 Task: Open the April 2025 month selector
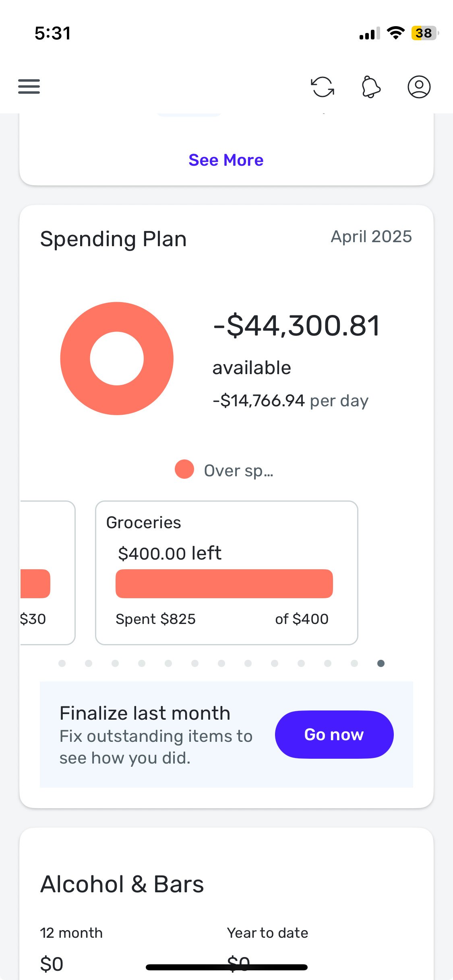click(x=371, y=237)
